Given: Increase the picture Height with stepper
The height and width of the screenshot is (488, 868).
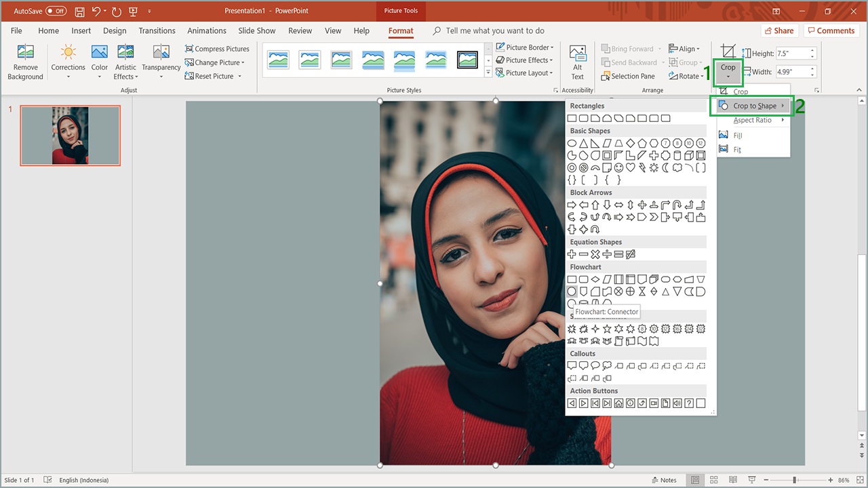Looking at the screenshot, I should (x=812, y=51).
